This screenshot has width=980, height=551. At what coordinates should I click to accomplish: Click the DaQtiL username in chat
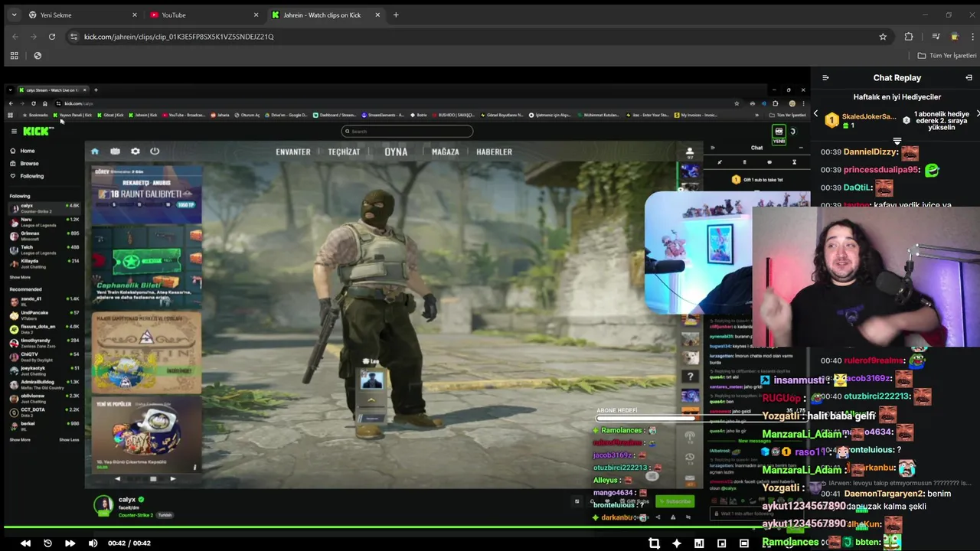coord(857,187)
